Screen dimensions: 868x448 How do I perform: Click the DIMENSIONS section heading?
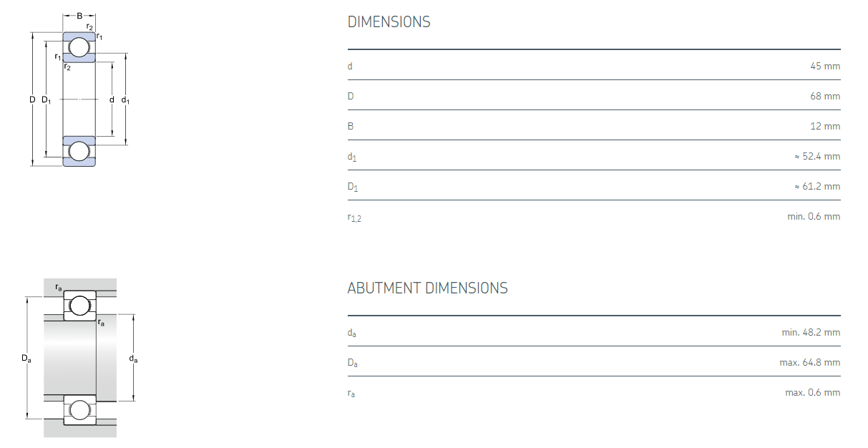click(x=389, y=22)
